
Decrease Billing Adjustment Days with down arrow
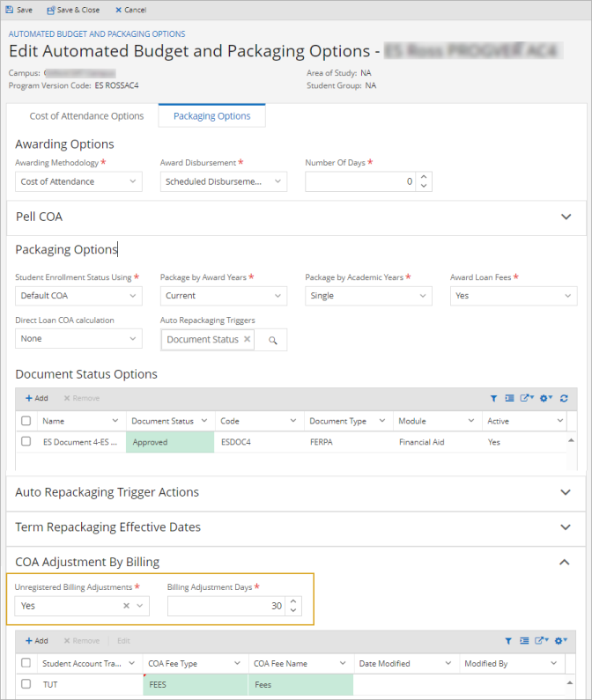tap(293, 610)
